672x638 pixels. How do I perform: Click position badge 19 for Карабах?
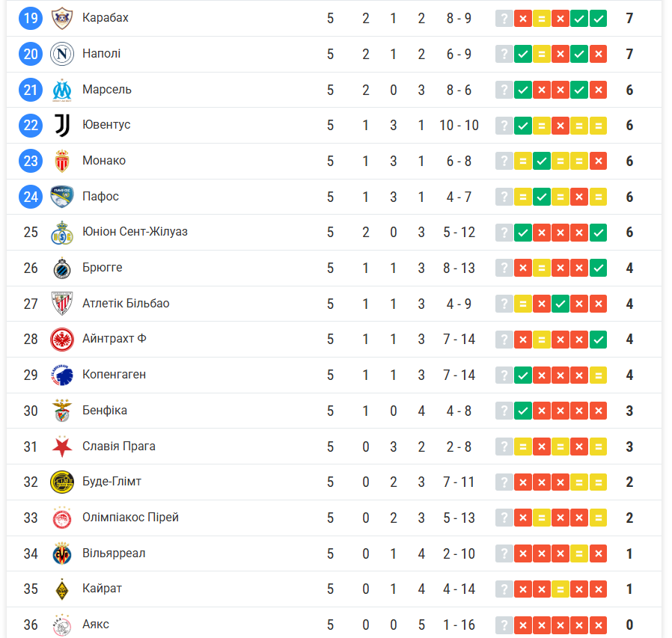[x=31, y=18]
